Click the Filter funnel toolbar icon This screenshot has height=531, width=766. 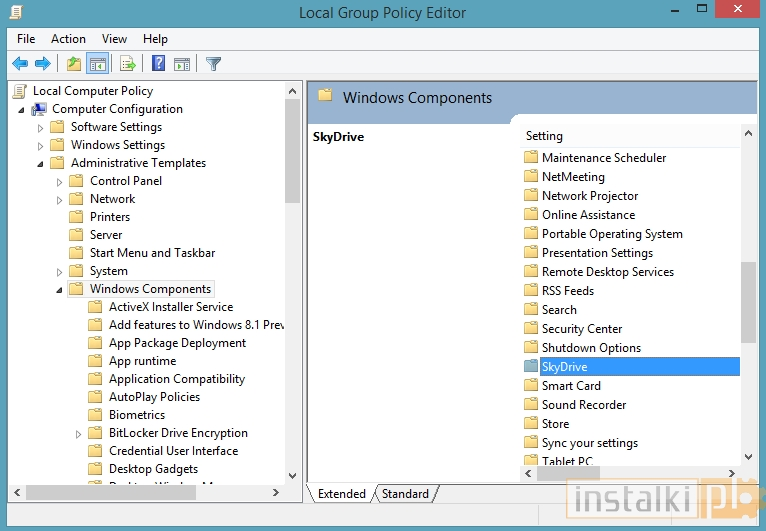click(x=213, y=64)
